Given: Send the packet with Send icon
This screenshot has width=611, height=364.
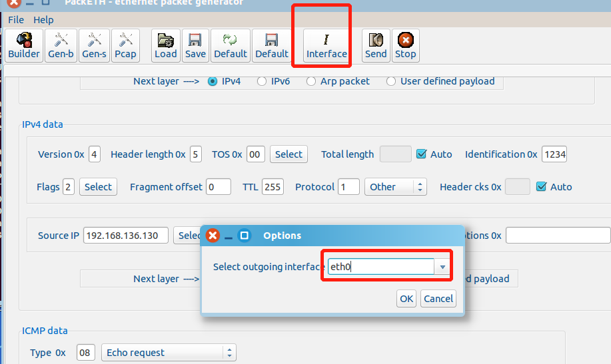Looking at the screenshot, I should (376, 45).
